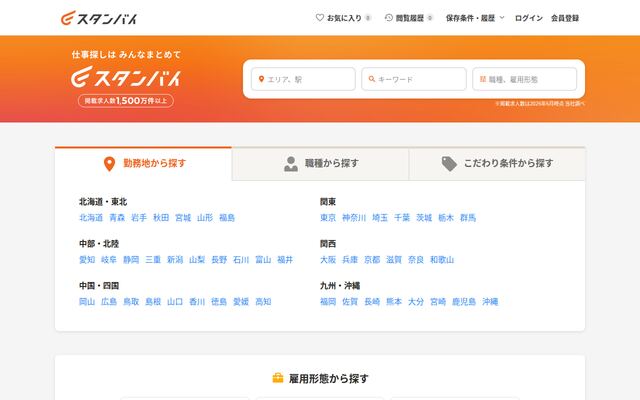This screenshot has width=640, height=400.
Task: Go to the 長崎 link
Action: coord(372,302)
